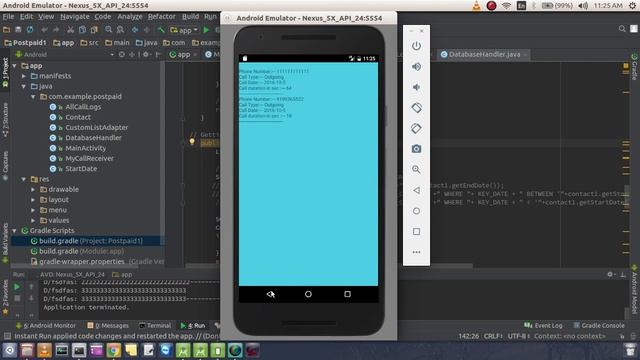The width and height of the screenshot is (640, 360).
Task: Click the Open folder toolbar icon
Action: pos(6,30)
